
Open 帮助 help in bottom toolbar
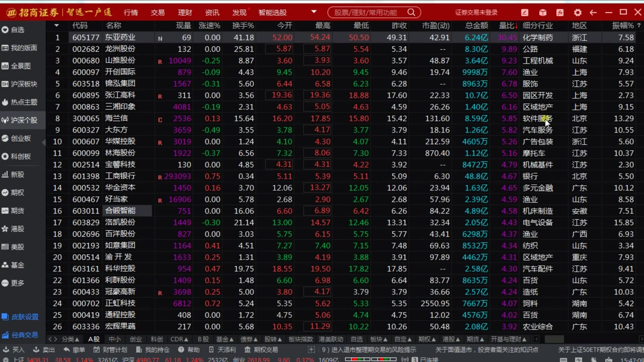click(189, 350)
